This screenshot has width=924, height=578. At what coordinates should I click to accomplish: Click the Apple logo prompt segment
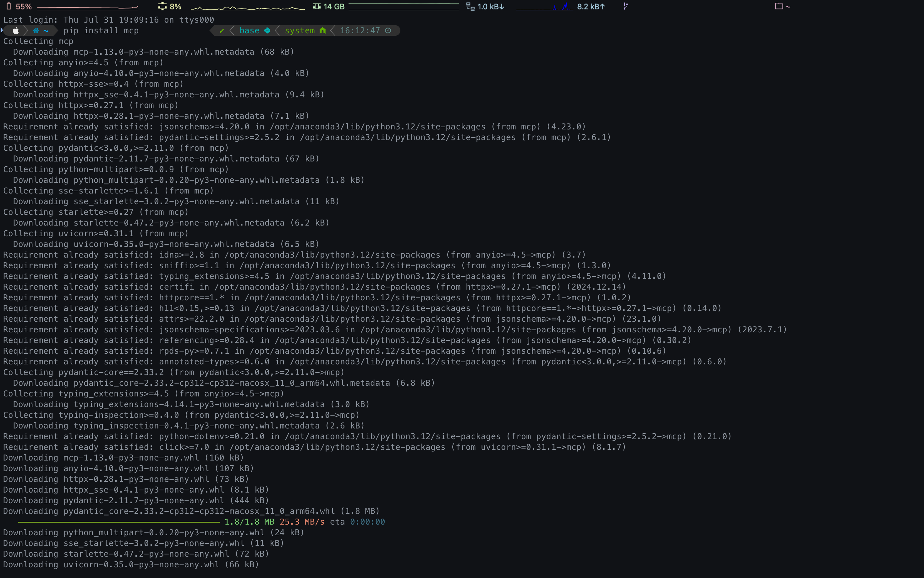pos(16,30)
